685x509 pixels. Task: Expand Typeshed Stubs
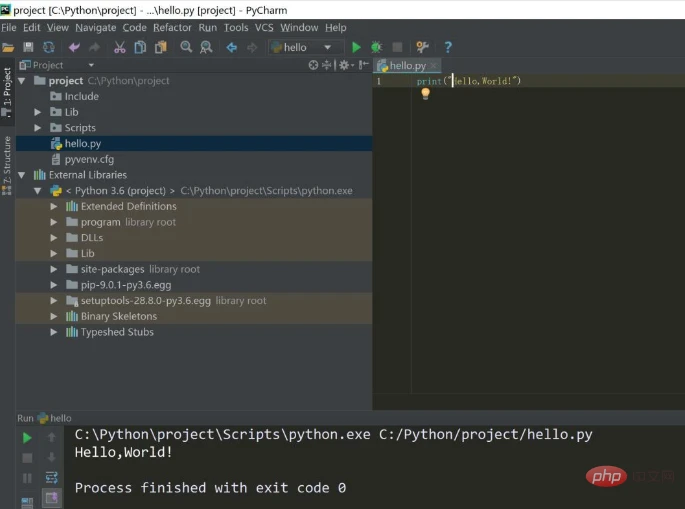tap(54, 332)
